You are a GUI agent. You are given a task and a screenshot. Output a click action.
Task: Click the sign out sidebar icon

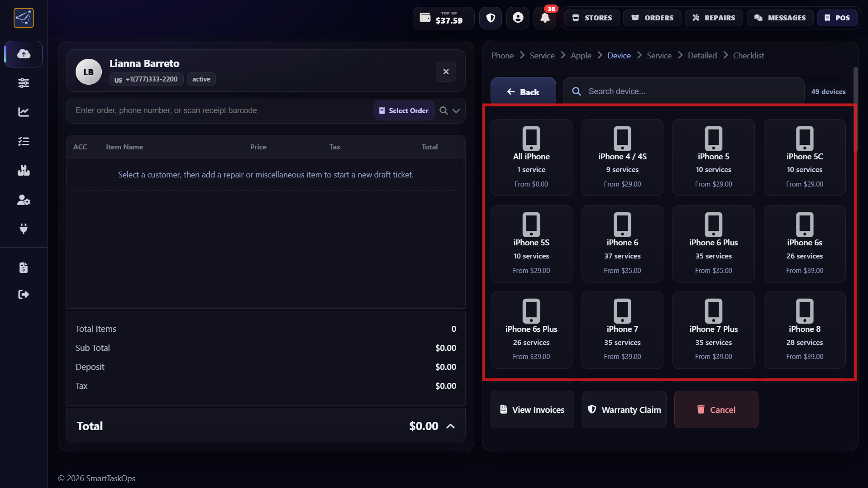click(x=24, y=295)
